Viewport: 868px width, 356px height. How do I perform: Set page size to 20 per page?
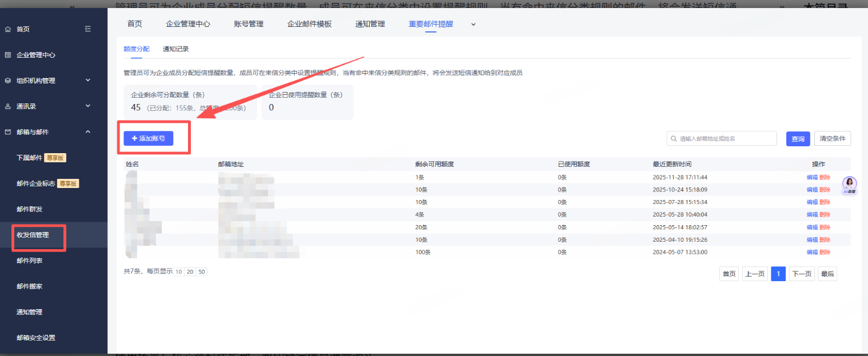click(190, 272)
